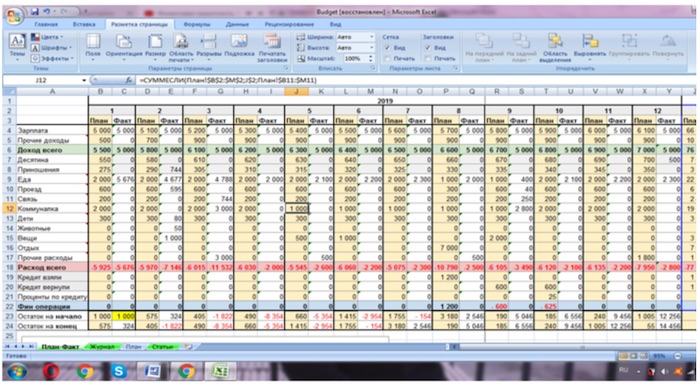Viewport: 700px width, 386px height.
Task: Open Эффекты theme effects
Action: point(52,58)
